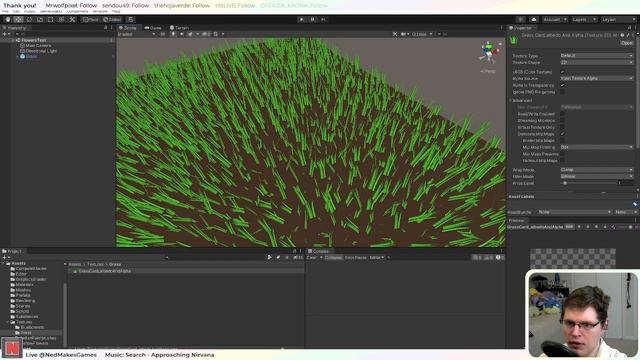The height and width of the screenshot is (360, 640).
Task: Toggle Read/Write Enabled checkbox
Action: click(562, 114)
